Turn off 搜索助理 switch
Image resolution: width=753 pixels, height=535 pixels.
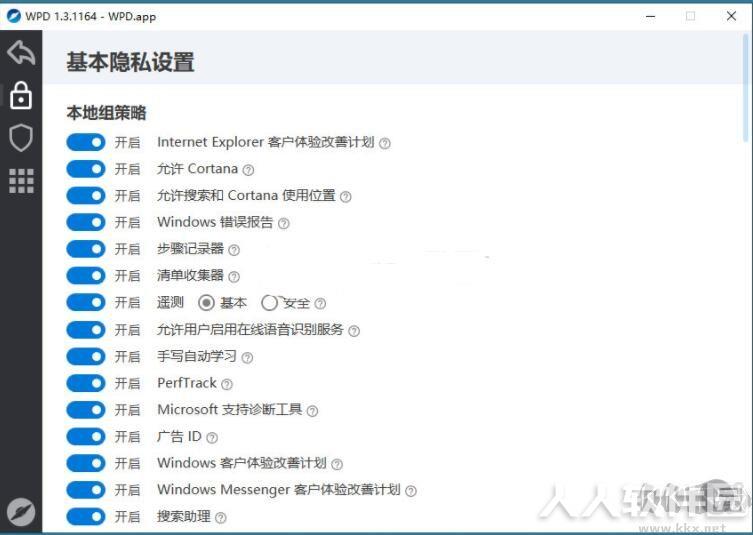click(x=85, y=517)
